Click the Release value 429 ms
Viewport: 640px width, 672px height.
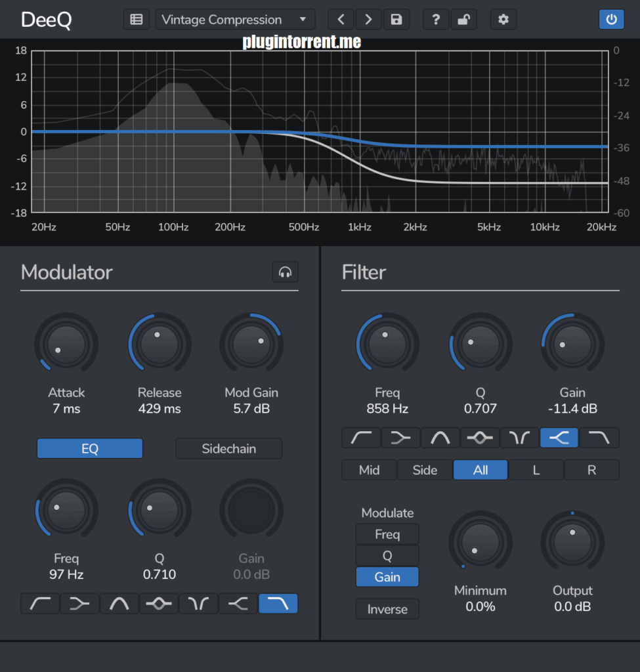coord(160,408)
